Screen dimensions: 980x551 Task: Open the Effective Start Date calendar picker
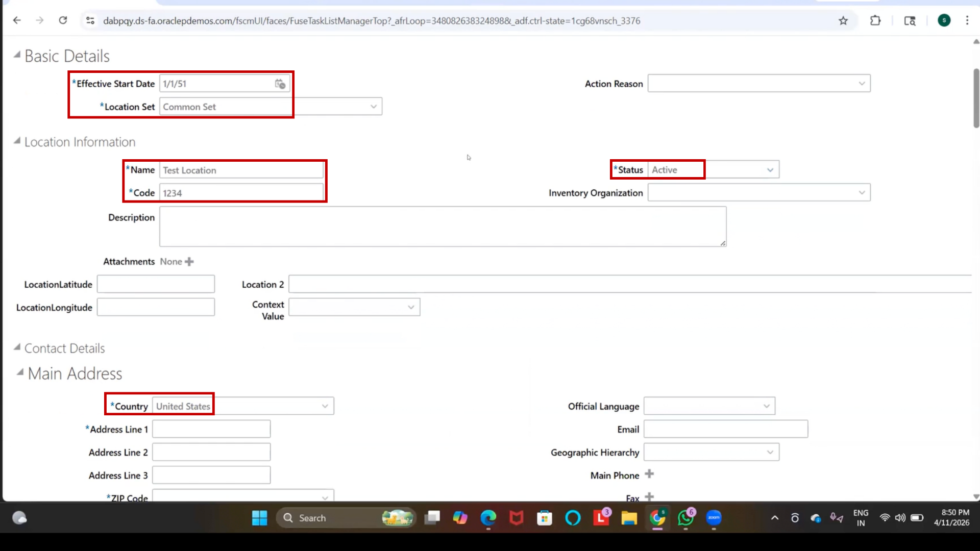point(280,84)
